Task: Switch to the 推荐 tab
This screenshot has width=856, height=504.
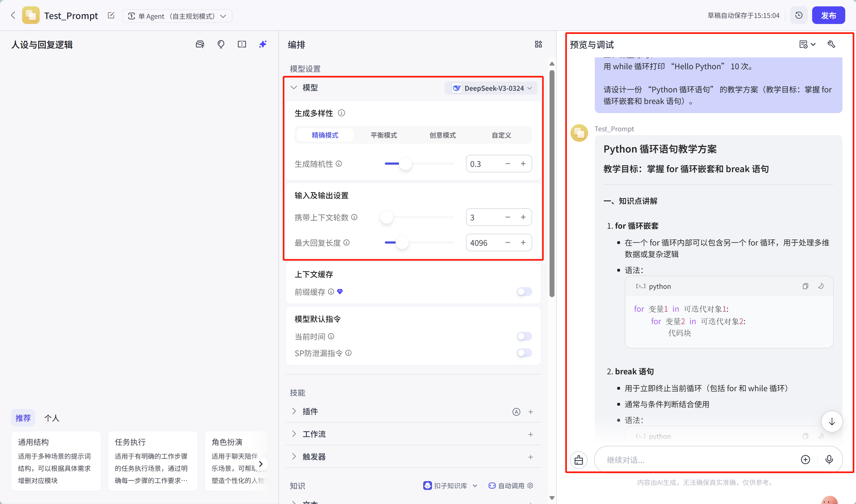Action: pyautogui.click(x=23, y=418)
